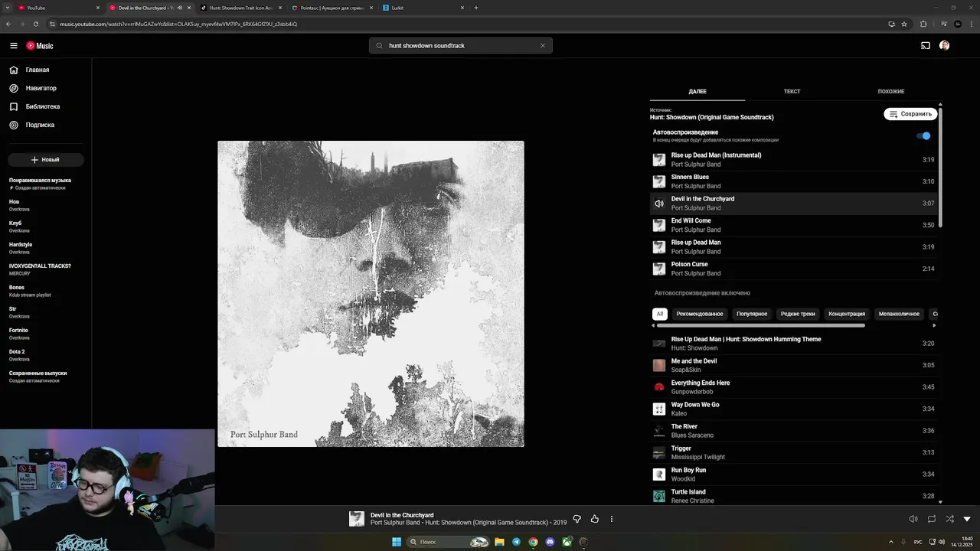Click the horizontal scrollbar under filter chips
This screenshot has width=980, height=551.
point(762,325)
